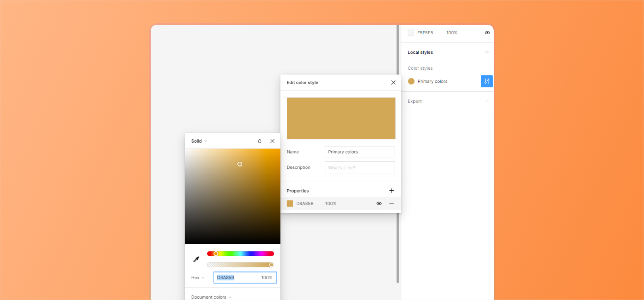
Task: Open the Solid fill type dropdown
Action: [199, 141]
